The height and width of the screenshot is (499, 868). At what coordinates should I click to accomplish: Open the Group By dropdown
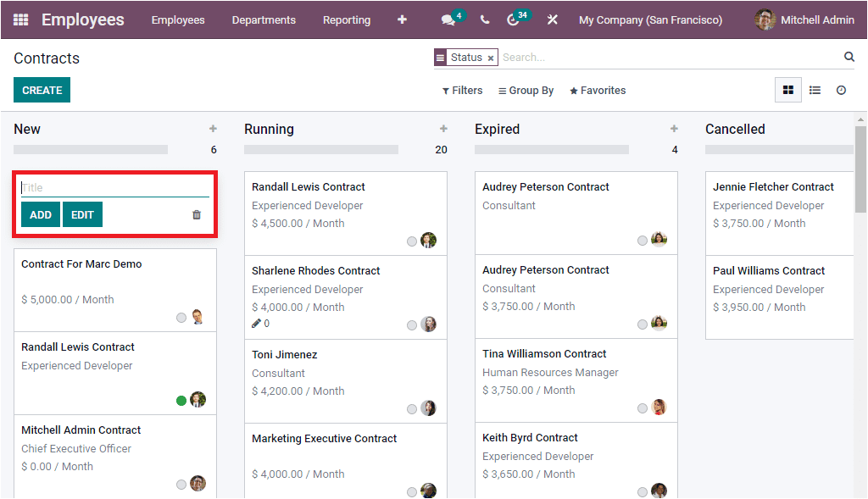coord(526,90)
